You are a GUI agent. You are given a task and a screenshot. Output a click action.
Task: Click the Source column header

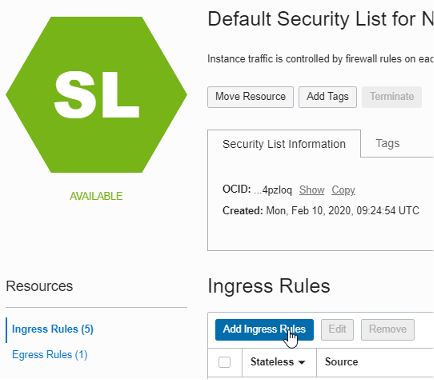point(341,362)
